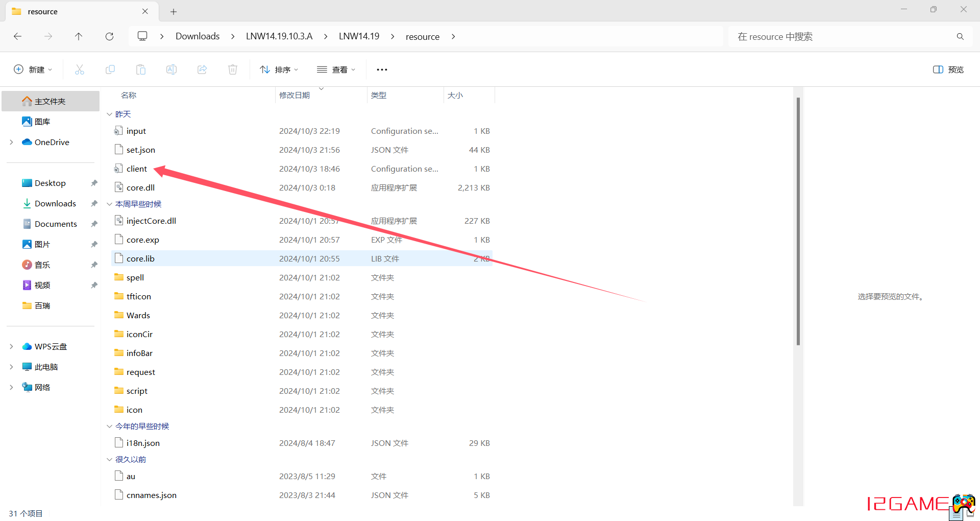Select the iconCir folder

(302, 334)
